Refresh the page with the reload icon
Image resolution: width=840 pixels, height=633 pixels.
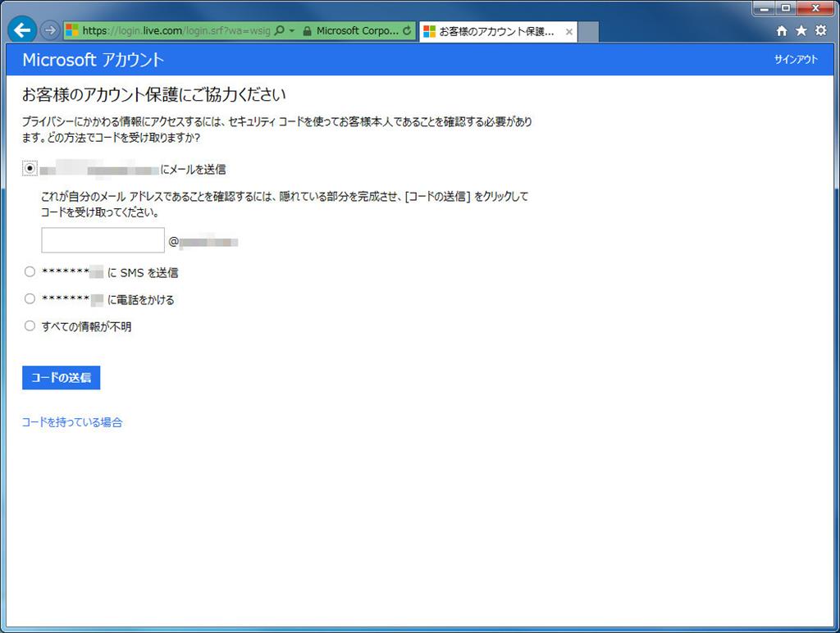click(407, 30)
